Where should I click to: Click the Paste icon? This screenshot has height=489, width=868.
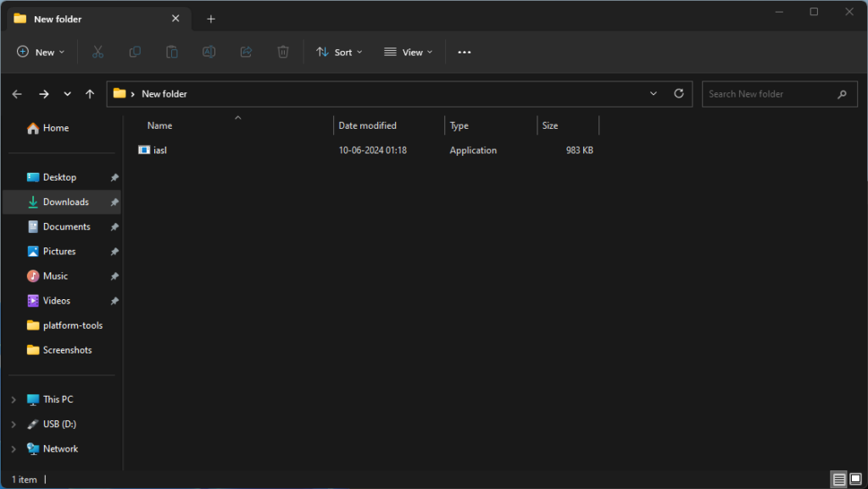pyautogui.click(x=171, y=52)
